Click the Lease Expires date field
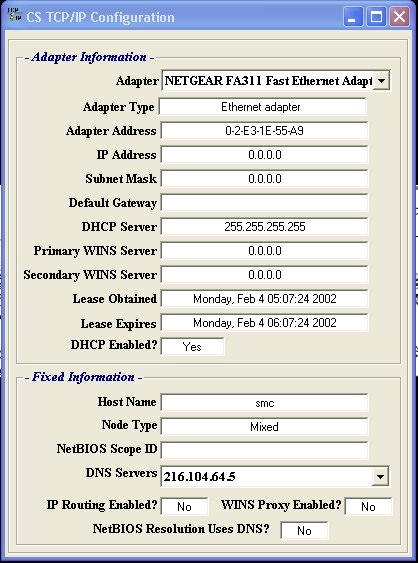 click(x=264, y=323)
